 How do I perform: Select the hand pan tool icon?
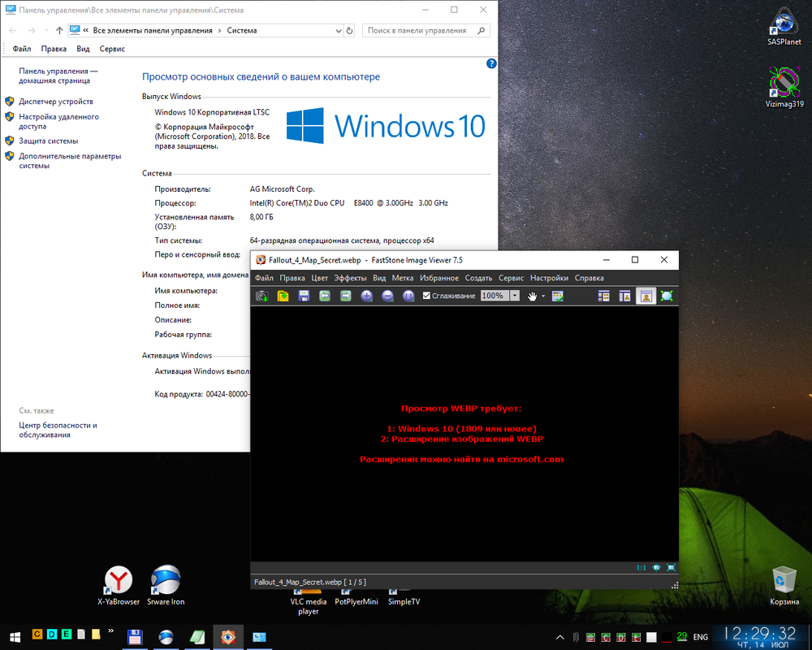(532, 296)
